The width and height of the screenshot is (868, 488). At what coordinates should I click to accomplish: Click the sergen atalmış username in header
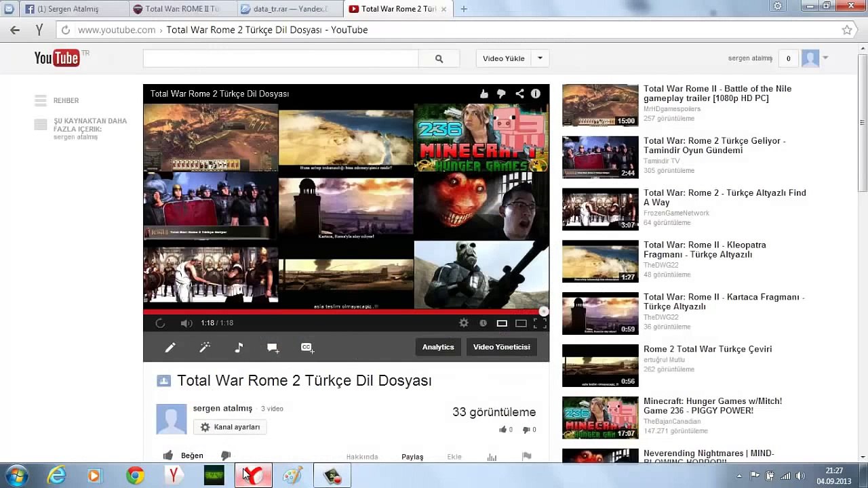(750, 58)
